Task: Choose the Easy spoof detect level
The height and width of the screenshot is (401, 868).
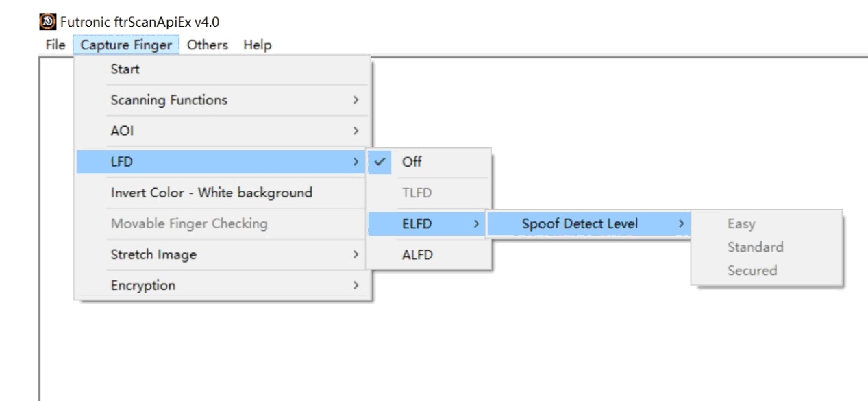Action: point(766,224)
